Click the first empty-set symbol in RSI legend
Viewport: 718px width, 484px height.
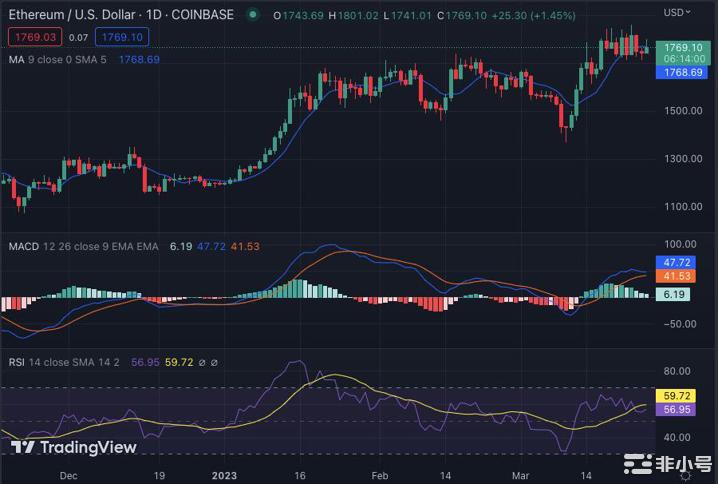[x=201, y=360]
